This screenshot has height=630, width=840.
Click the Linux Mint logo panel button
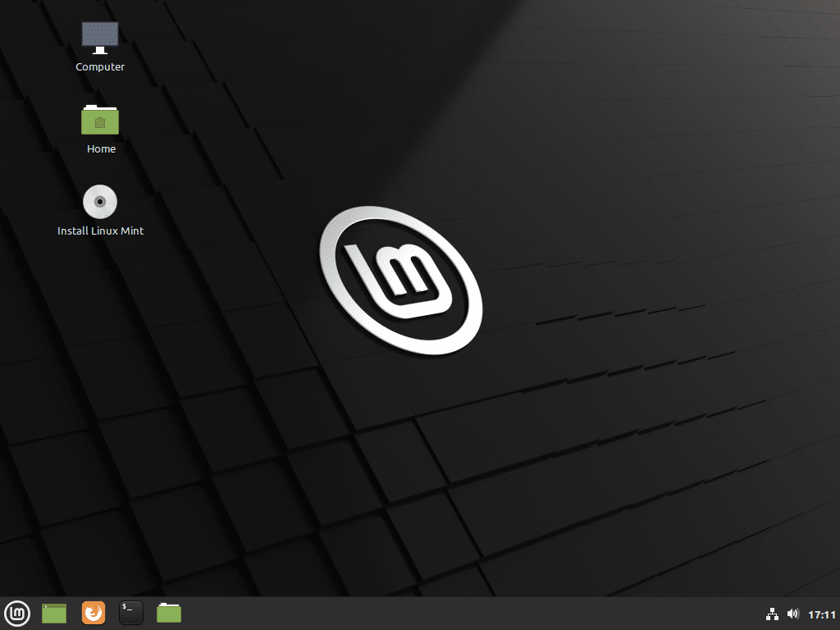tap(17, 613)
